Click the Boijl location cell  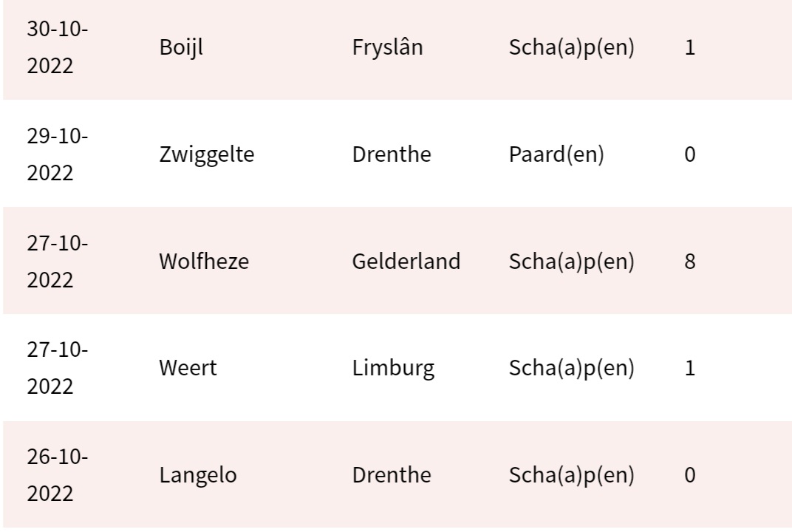(181, 50)
